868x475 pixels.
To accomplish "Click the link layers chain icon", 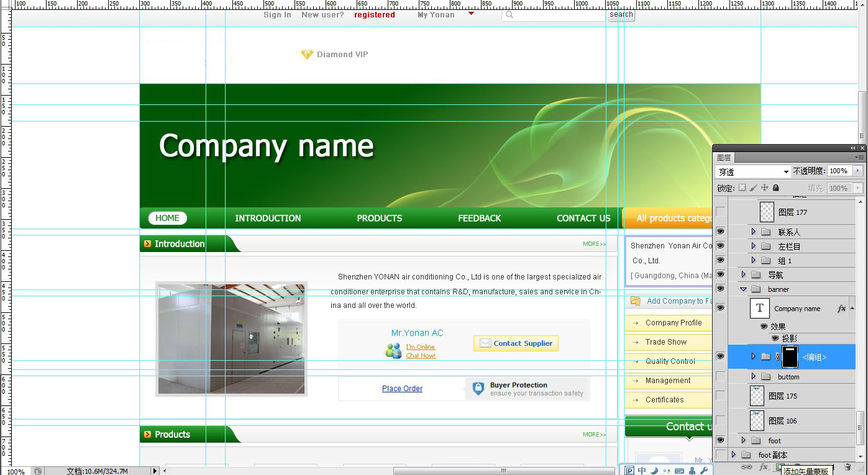I will click(x=746, y=467).
